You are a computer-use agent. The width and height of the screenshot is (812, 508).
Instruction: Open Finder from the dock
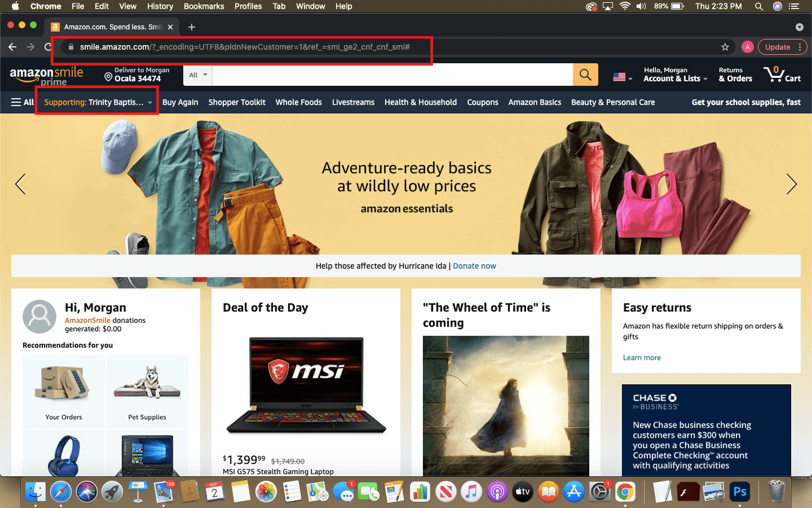pyautogui.click(x=35, y=492)
